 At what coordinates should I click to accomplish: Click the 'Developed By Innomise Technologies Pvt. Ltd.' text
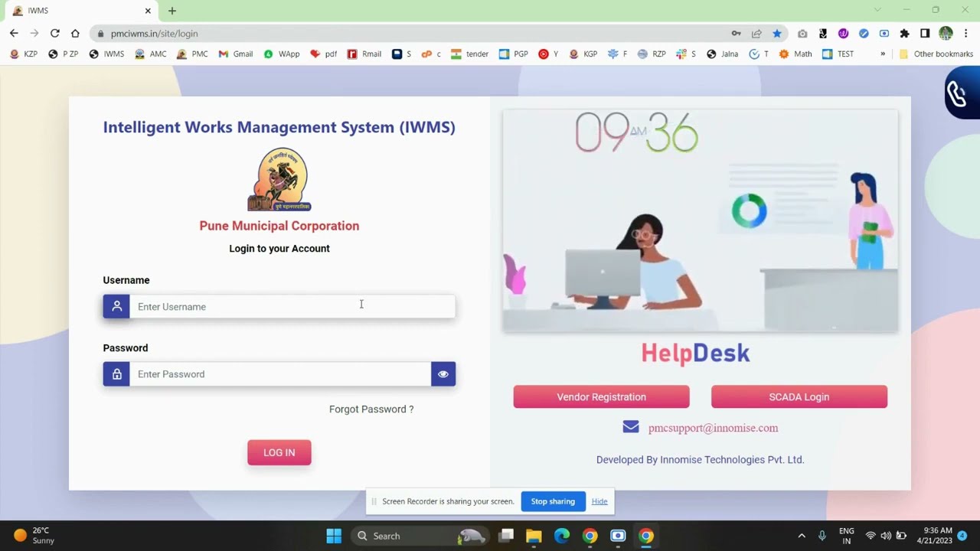(700, 460)
